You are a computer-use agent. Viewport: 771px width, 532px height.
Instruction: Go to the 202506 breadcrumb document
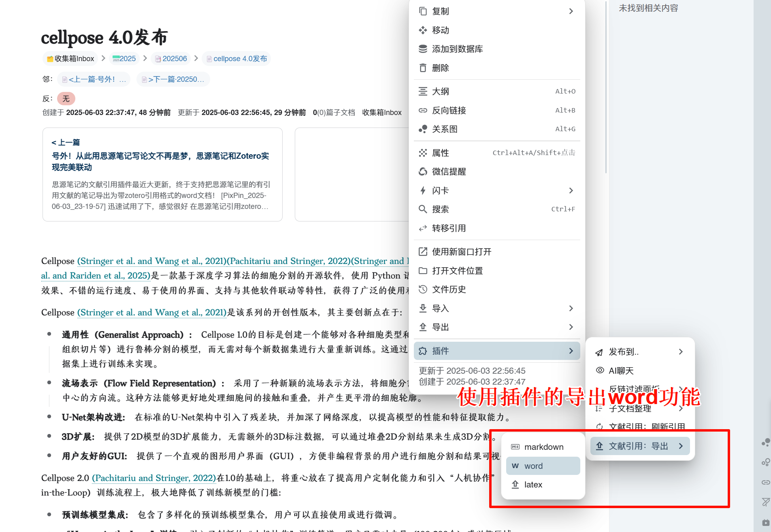[171, 59]
